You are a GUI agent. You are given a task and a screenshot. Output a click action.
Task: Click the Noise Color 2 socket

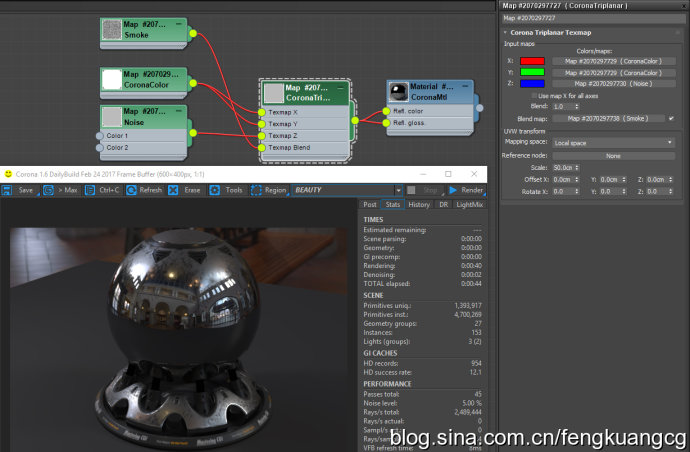tap(100, 147)
